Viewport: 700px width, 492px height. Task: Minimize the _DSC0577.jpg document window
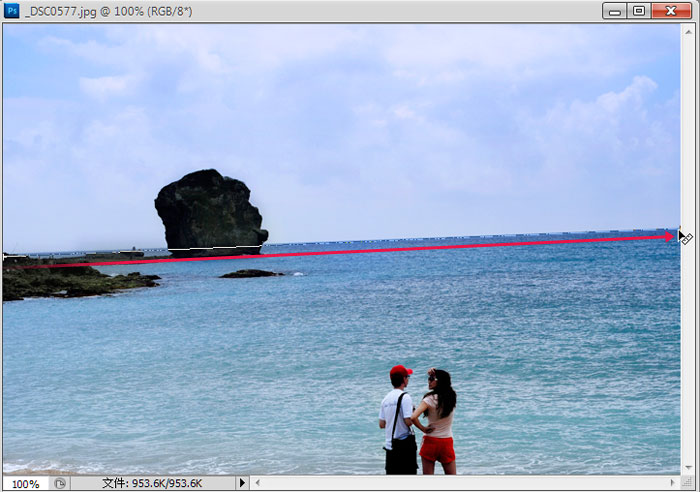click(x=615, y=11)
